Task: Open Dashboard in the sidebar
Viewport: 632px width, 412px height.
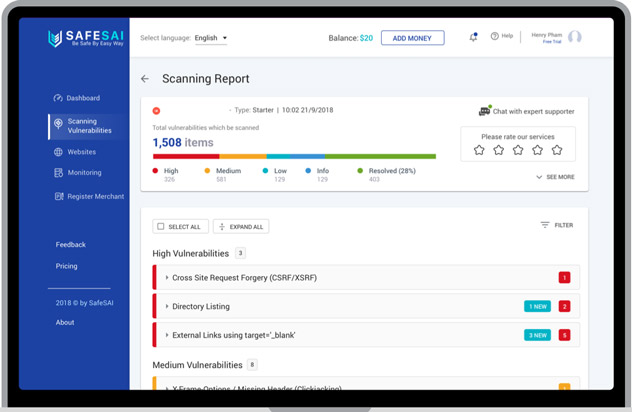Action: click(82, 98)
